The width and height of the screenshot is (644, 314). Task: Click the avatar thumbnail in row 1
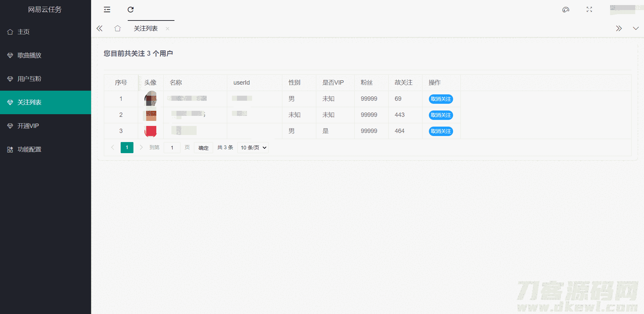(x=151, y=98)
